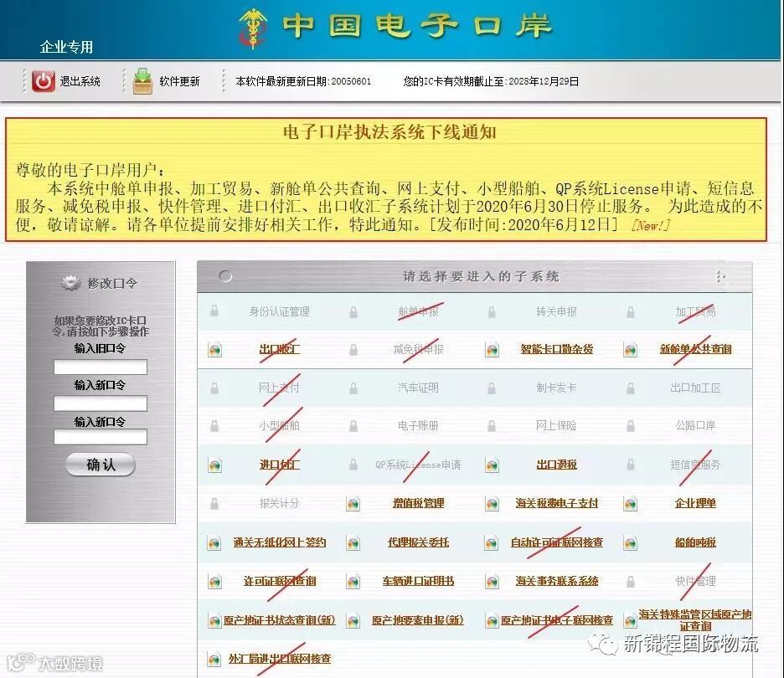Open the 外汇局进出口联网核查 link
This screenshot has width=784, height=678.
[280, 659]
